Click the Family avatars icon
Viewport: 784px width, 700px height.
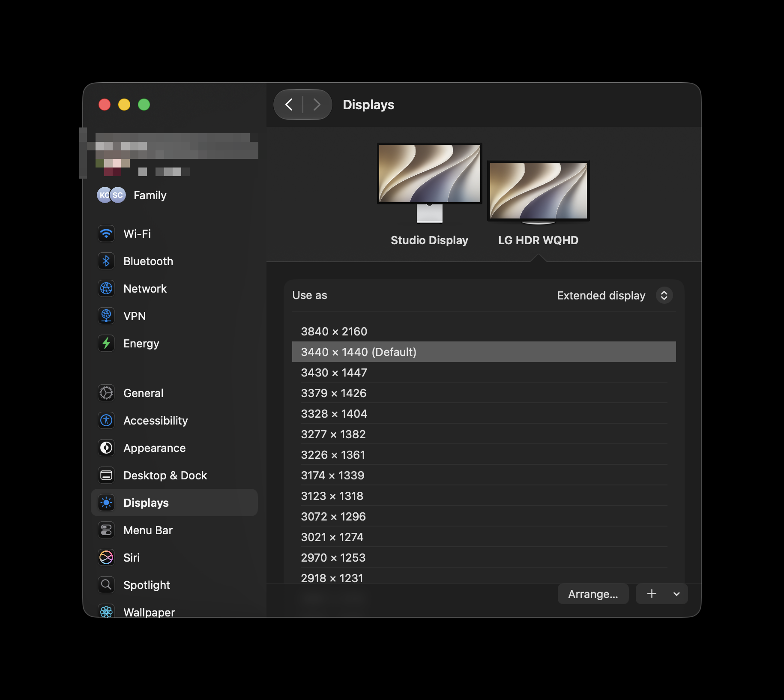[x=111, y=195]
